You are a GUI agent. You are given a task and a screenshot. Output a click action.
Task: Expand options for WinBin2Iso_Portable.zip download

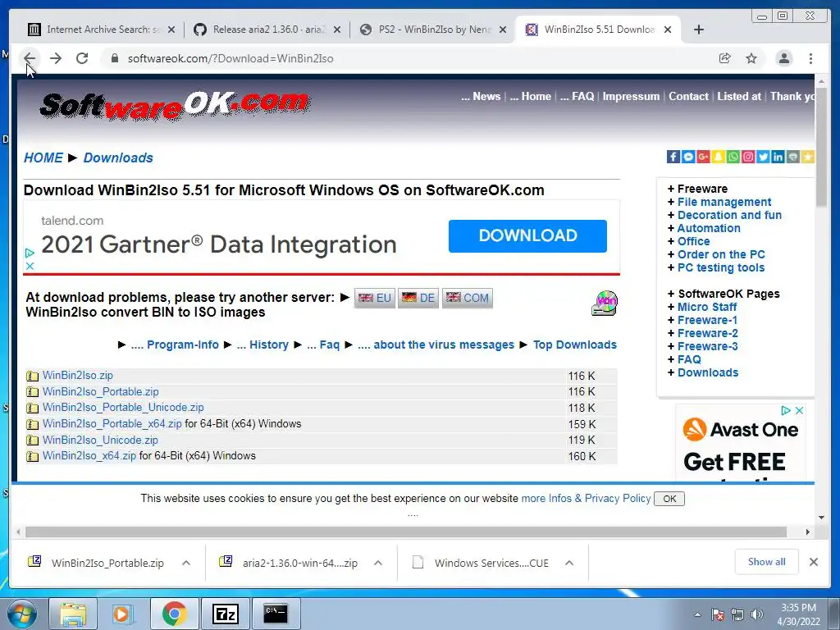click(186, 563)
